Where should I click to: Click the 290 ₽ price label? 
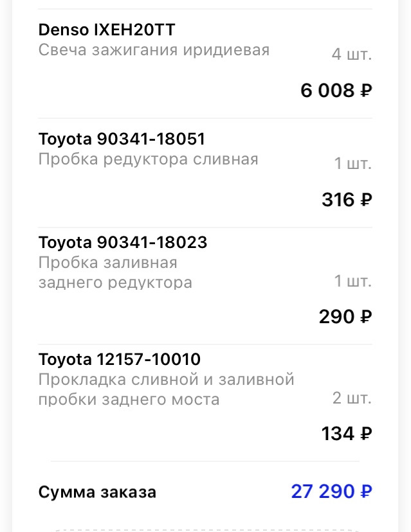click(346, 316)
